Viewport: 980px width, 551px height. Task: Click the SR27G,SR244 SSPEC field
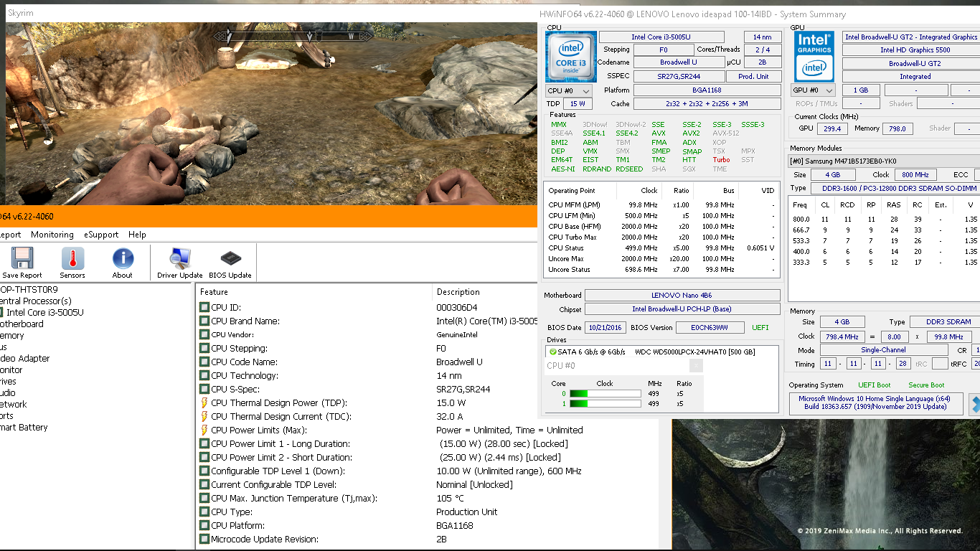679,77
